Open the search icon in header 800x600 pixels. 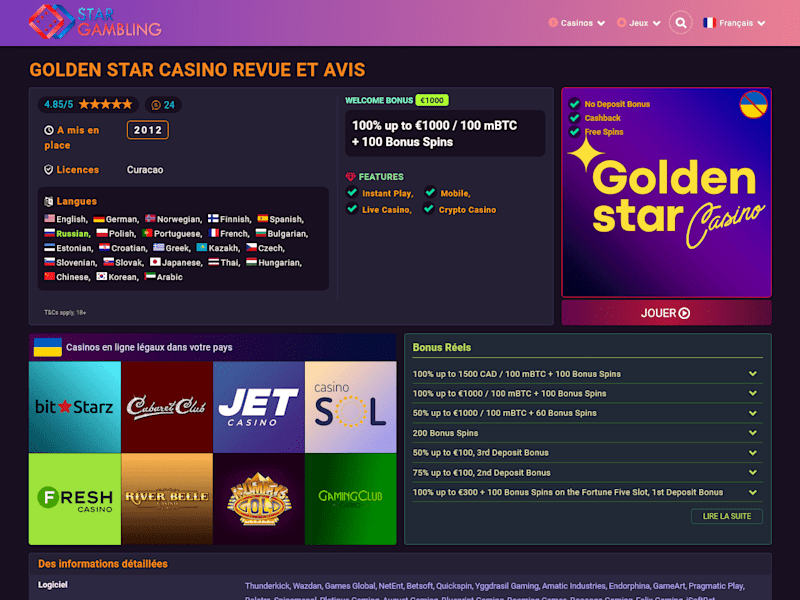681,23
